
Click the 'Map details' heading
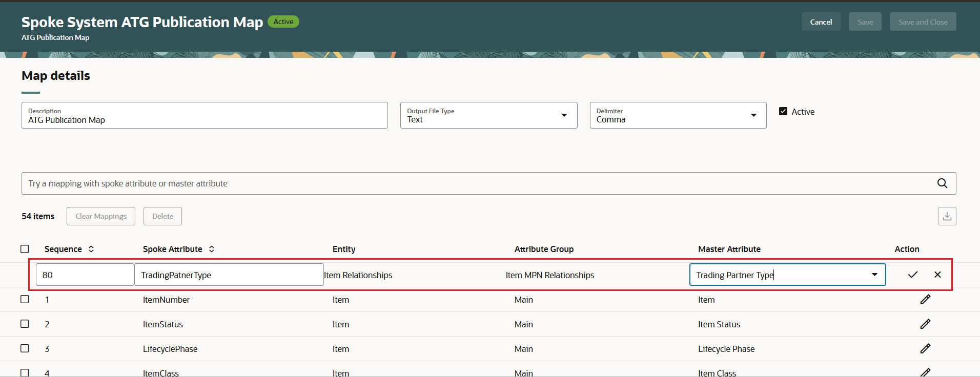pos(56,76)
